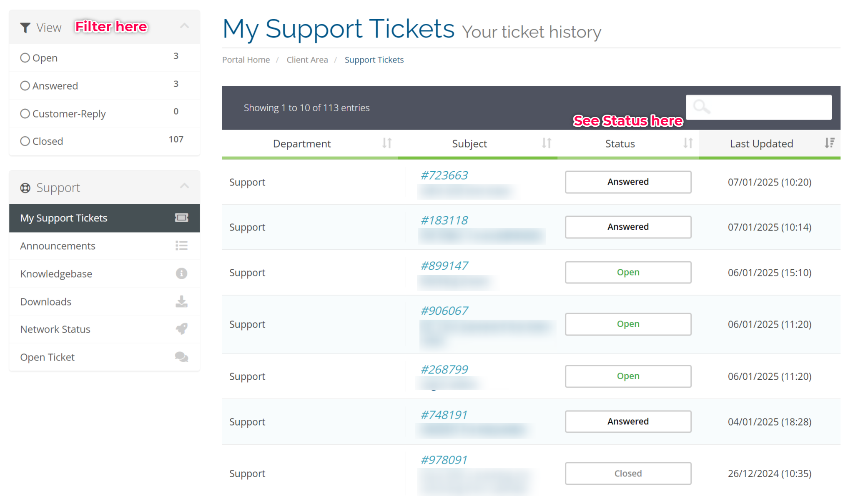
Task: Select the Answered filter radio button
Action: pyautogui.click(x=25, y=86)
